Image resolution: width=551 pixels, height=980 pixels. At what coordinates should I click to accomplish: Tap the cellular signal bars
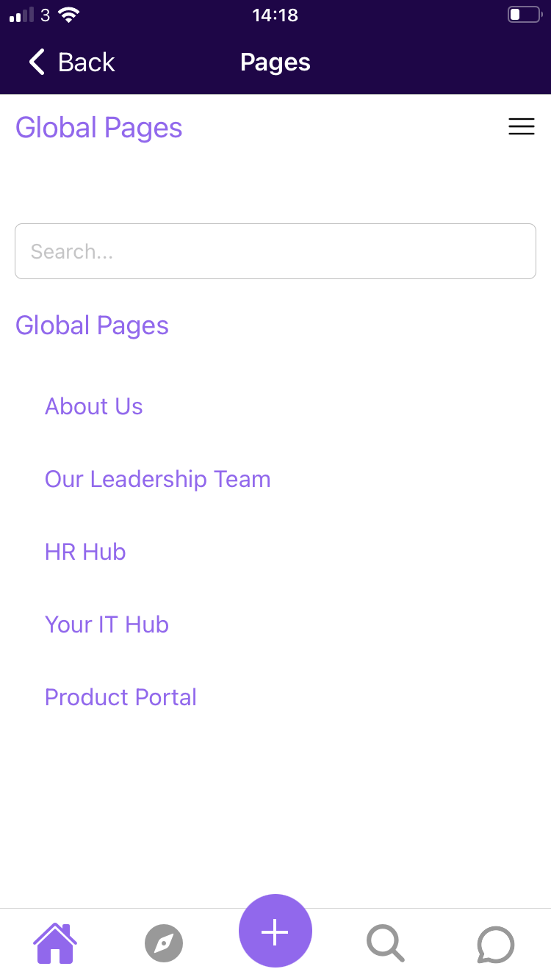coord(21,15)
